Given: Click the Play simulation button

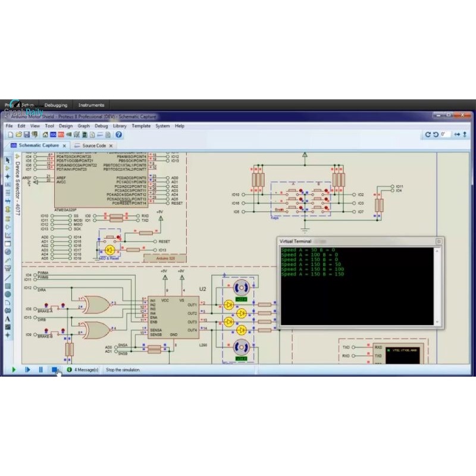Looking at the screenshot, I should pyautogui.click(x=14, y=369).
